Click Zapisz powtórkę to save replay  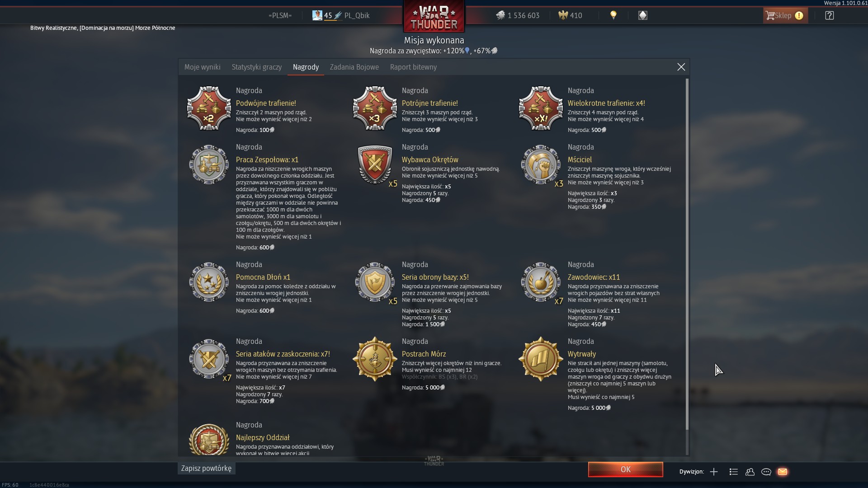pos(206,468)
